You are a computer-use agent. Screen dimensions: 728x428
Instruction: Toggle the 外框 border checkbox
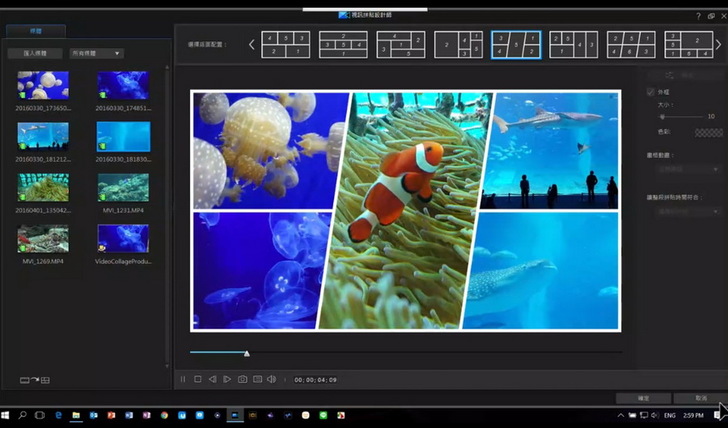(x=651, y=92)
